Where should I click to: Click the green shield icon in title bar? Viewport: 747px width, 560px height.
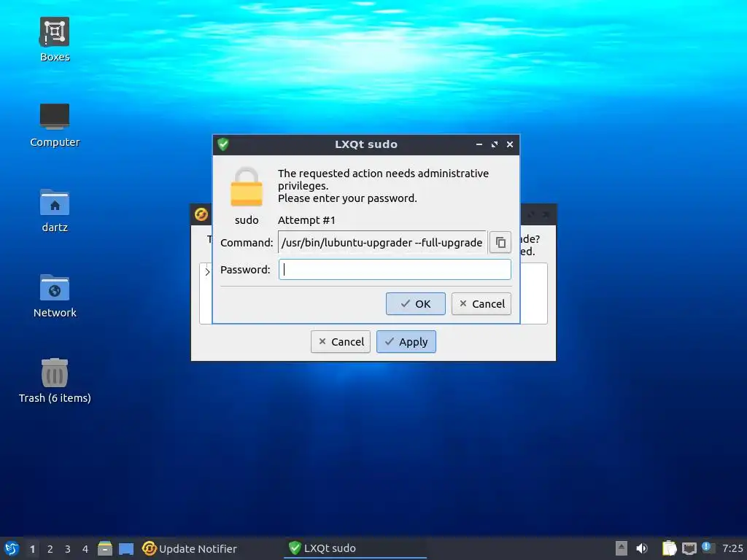point(223,144)
